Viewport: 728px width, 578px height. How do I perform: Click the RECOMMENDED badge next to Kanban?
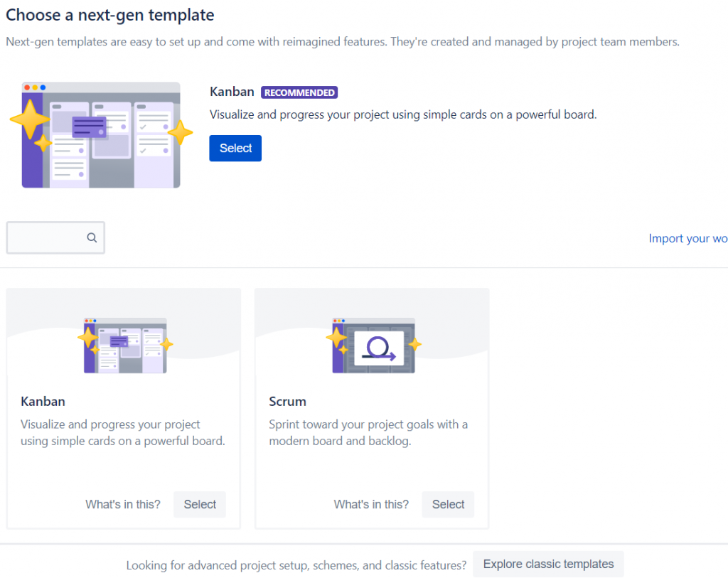299,92
